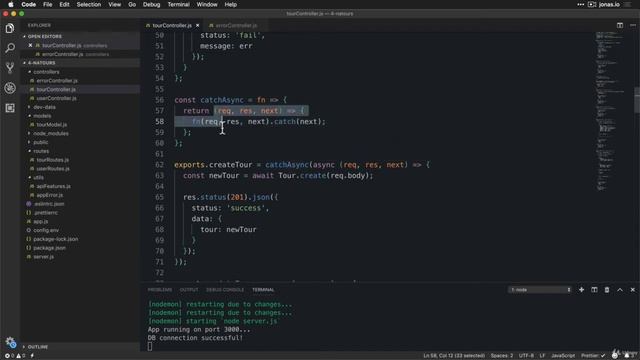The width and height of the screenshot is (640, 360).
Task: Open the Debug menu
Action: pos(151,4)
